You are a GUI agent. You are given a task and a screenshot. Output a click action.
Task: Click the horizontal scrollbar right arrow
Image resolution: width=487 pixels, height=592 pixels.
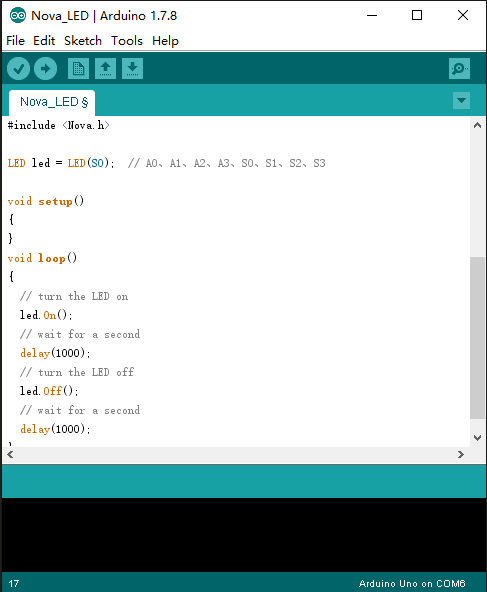point(461,455)
